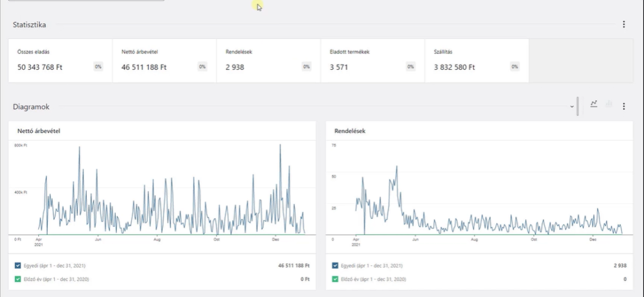Uncheck Egyedi series in Rendelések chart

[336, 266]
